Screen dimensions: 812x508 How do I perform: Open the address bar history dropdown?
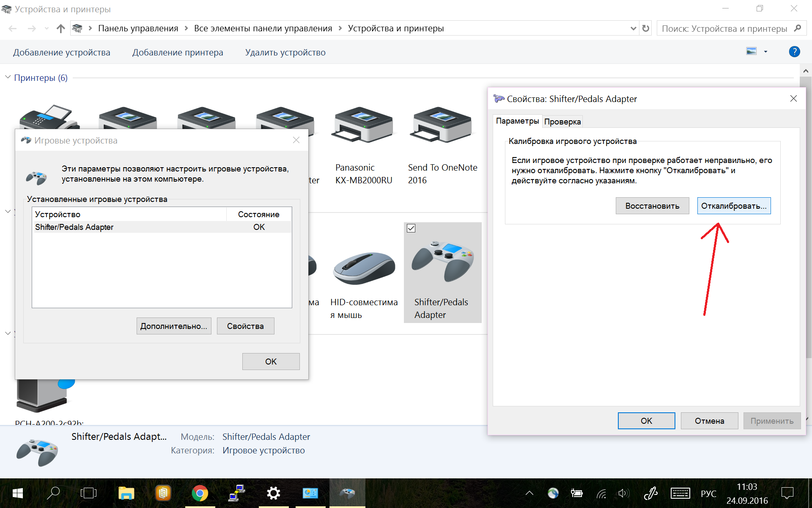point(633,28)
